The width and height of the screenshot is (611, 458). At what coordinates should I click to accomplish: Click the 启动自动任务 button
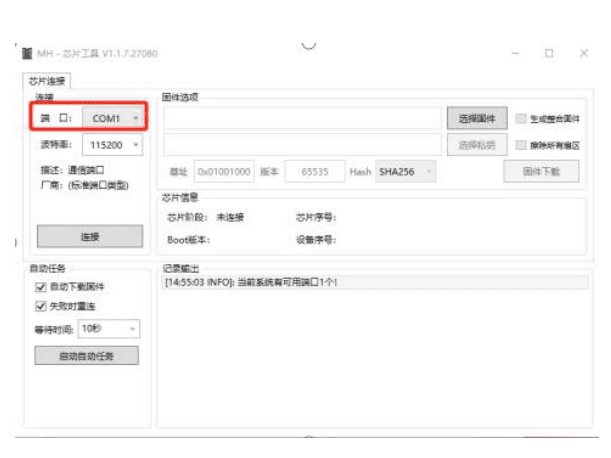pos(87,355)
